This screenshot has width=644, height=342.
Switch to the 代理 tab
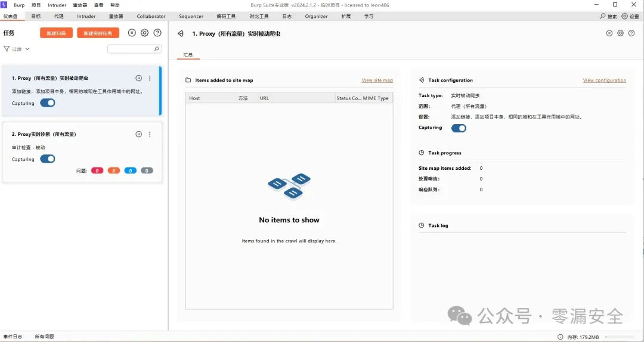coord(58,17)
